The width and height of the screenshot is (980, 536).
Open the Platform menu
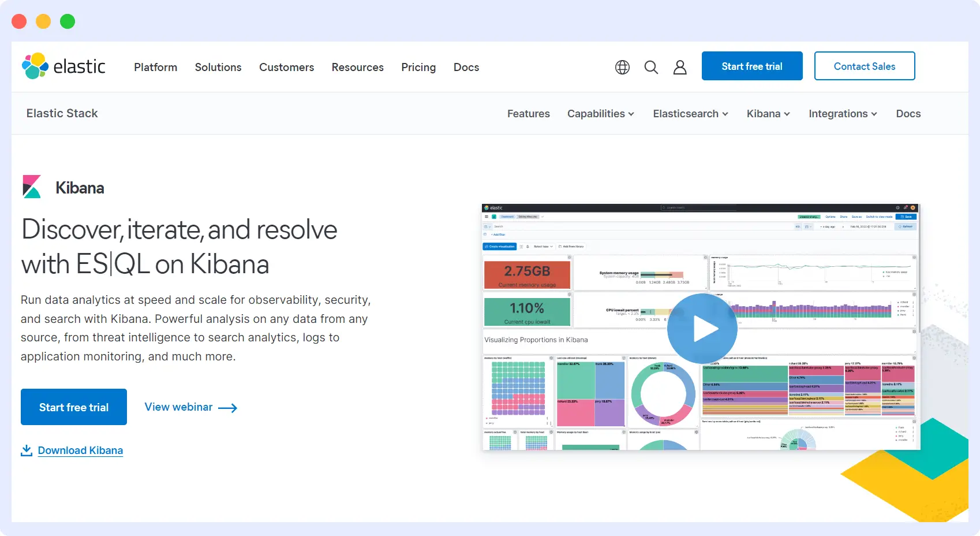pyautogui.click(x=156, y=67)
